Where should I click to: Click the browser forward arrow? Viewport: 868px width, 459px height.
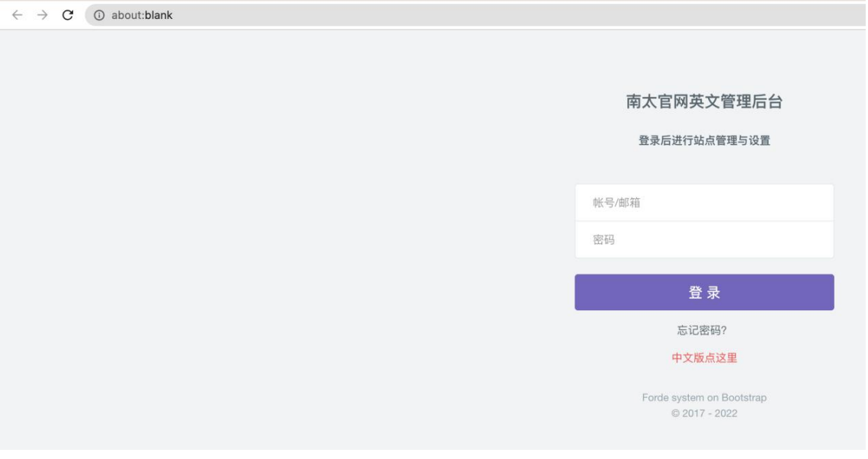[42, 15]
